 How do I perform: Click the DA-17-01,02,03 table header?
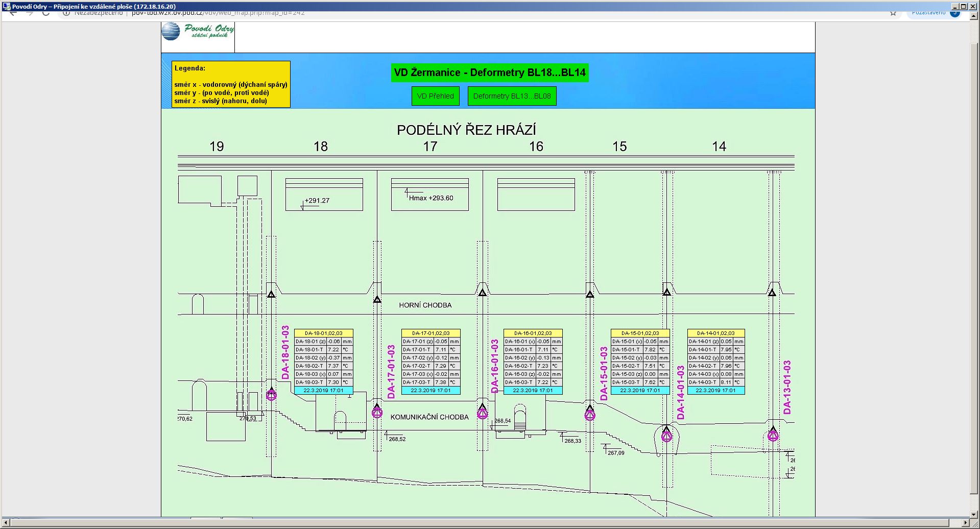[x=431, y=333]
